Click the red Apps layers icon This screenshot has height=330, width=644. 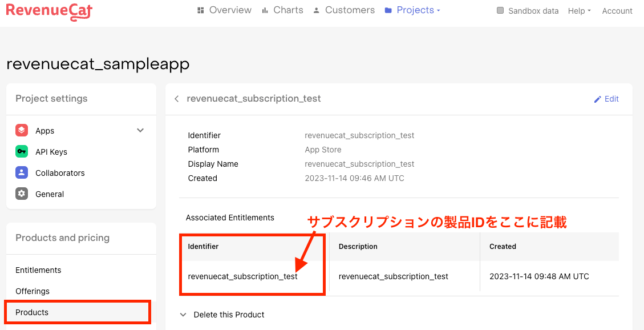click(x=22, y=130)
